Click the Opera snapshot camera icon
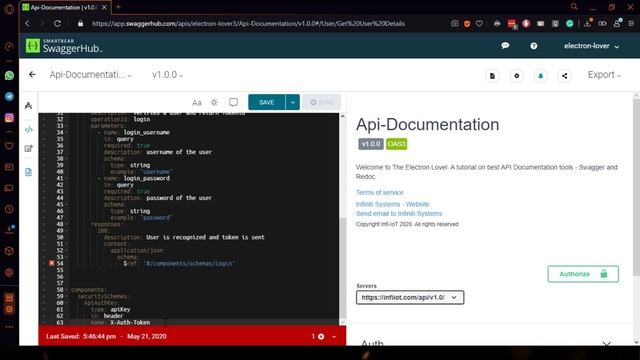Image resolution: width=640 pixels, height=360 pixels. click(455, 24)
